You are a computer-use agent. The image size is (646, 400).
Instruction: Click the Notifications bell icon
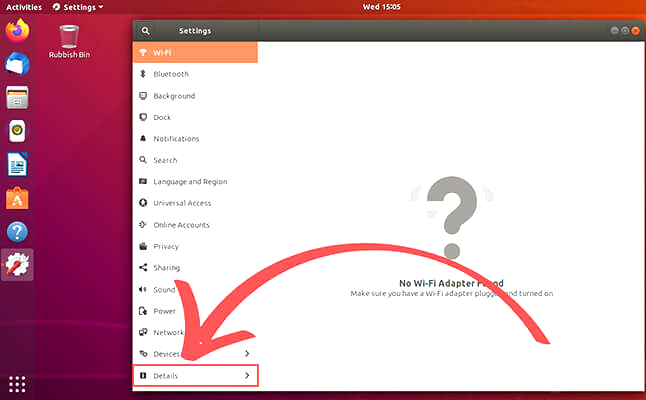(143, 138)
